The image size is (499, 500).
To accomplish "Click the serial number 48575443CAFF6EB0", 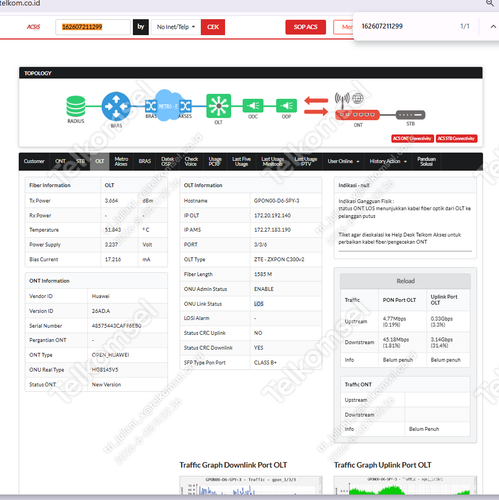I will pyautogui.click(x=116, y=326).
